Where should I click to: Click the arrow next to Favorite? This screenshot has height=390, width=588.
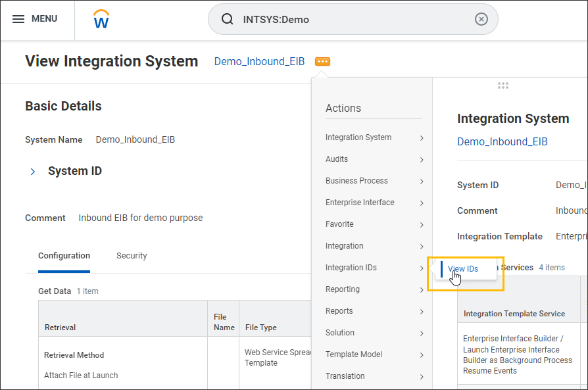(422, 225)
